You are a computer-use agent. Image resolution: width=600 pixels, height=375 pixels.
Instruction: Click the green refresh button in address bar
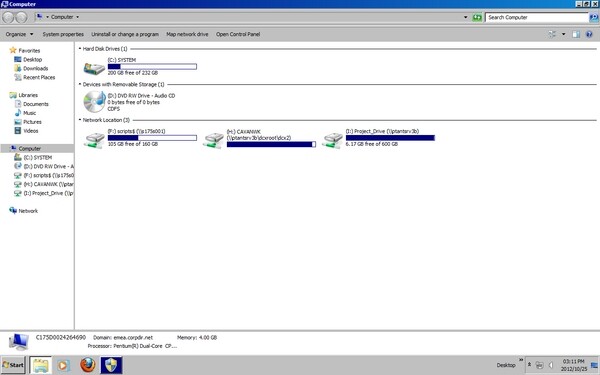click(x=477, y=17)
